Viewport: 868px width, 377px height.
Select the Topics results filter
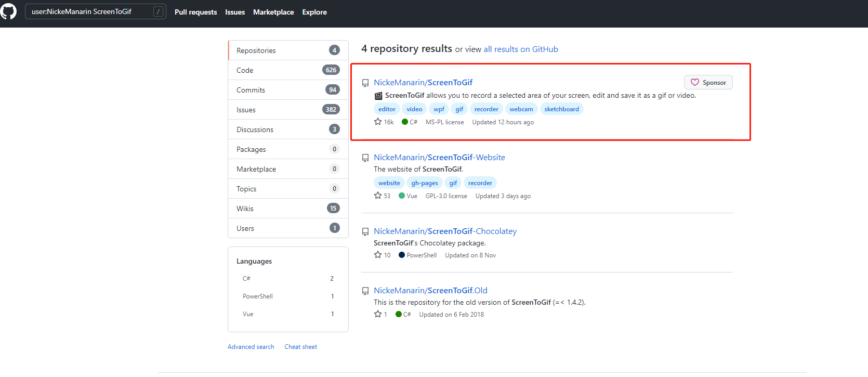(288, 189)
